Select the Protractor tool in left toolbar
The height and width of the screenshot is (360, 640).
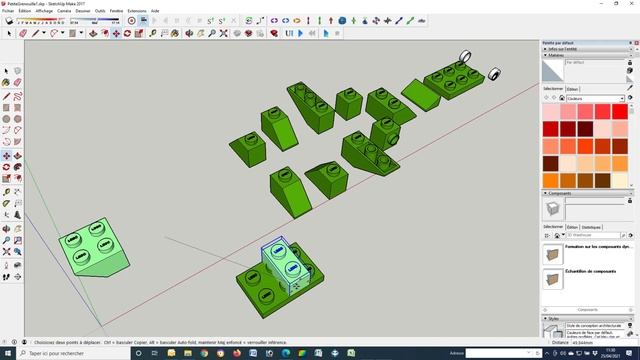6,203
